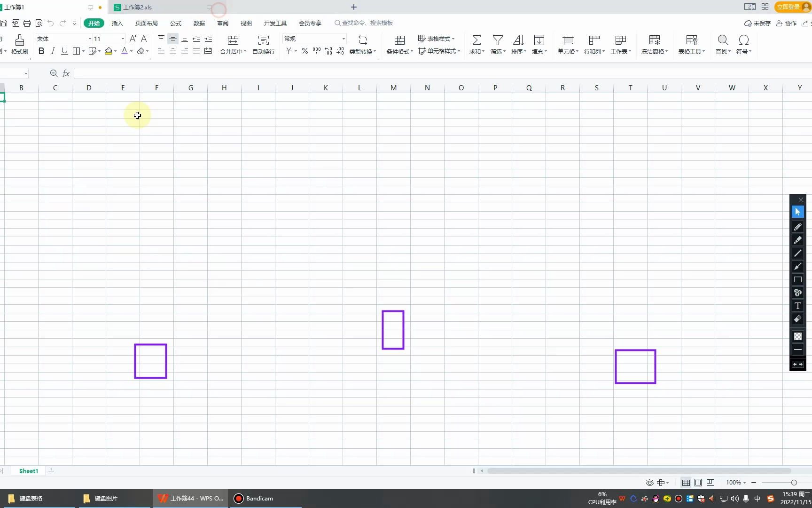
Task: Click the Collaborate (协作) button
Action: [x=786, y=23]
